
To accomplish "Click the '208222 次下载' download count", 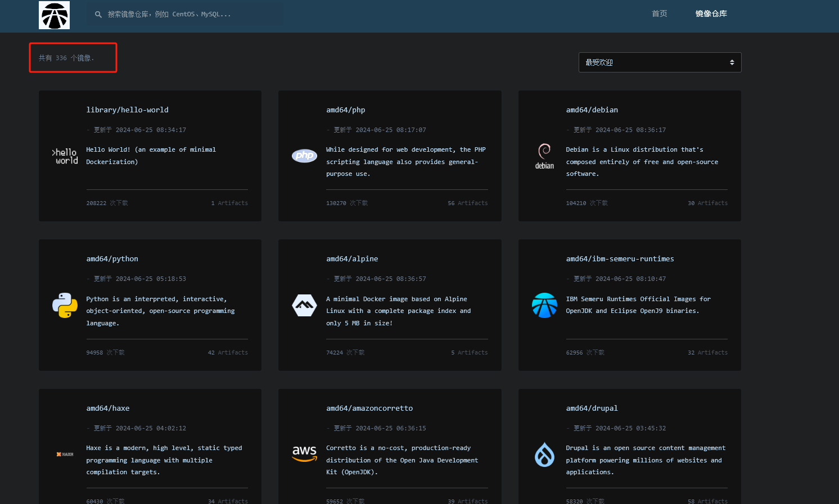I will pyautogui.click(x=107, y=203).
